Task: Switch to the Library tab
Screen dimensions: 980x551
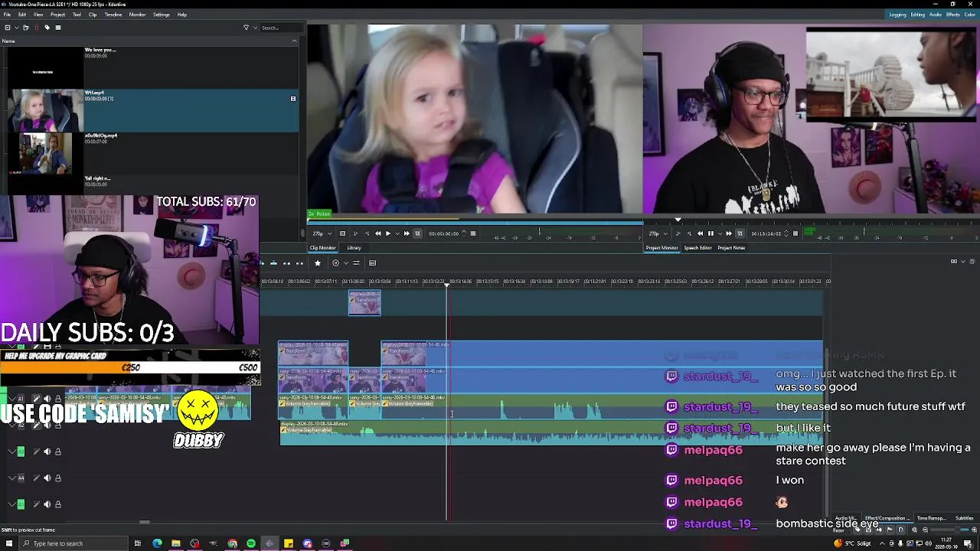Action: [354, 248]
